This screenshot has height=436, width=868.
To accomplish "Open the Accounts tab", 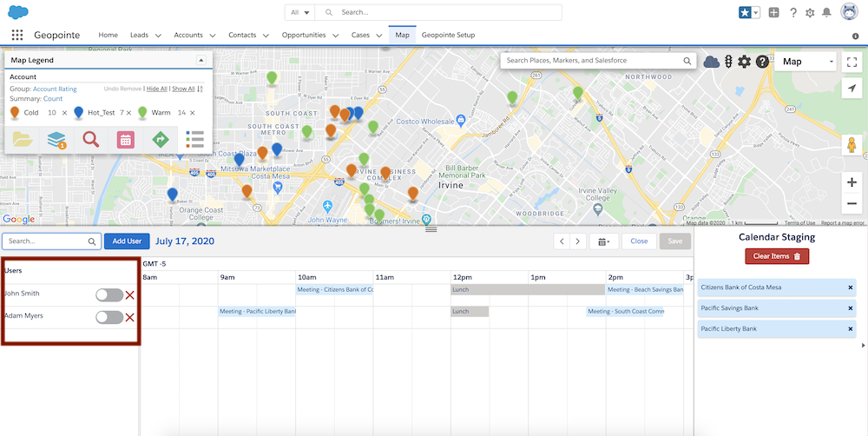I will (x=188, y=35).
